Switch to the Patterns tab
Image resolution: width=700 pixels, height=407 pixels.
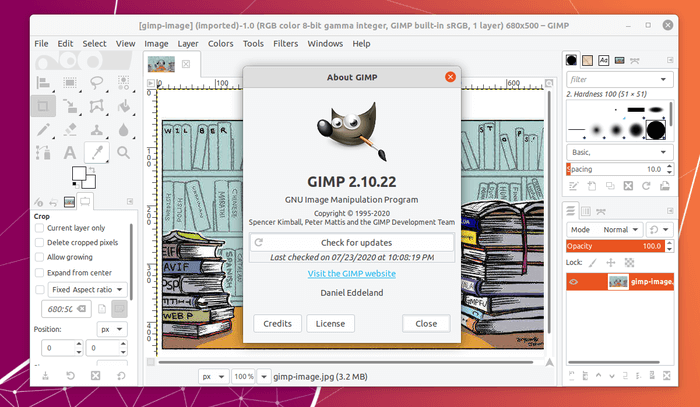587,60
